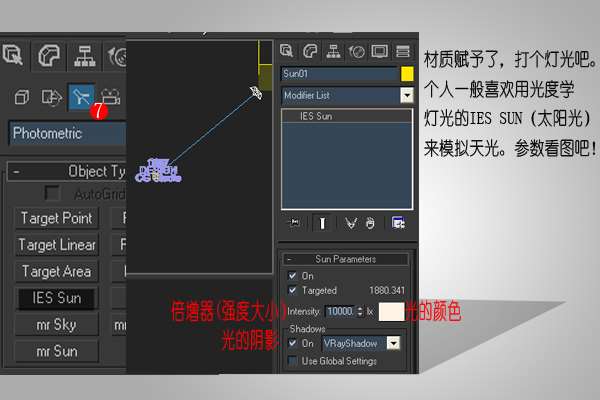Select the Geometry category icon
The width and height of the screenshot is (600, 400).
coord(22,97)
